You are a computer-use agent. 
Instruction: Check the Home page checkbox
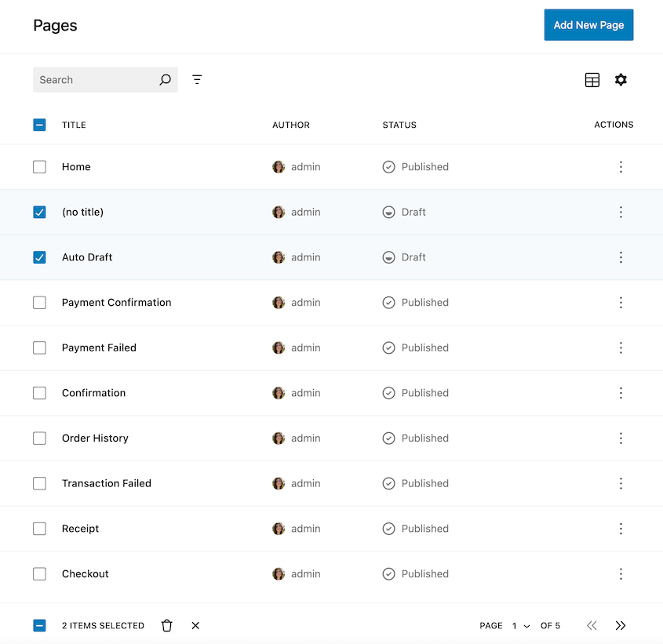[x=39, y=166]
